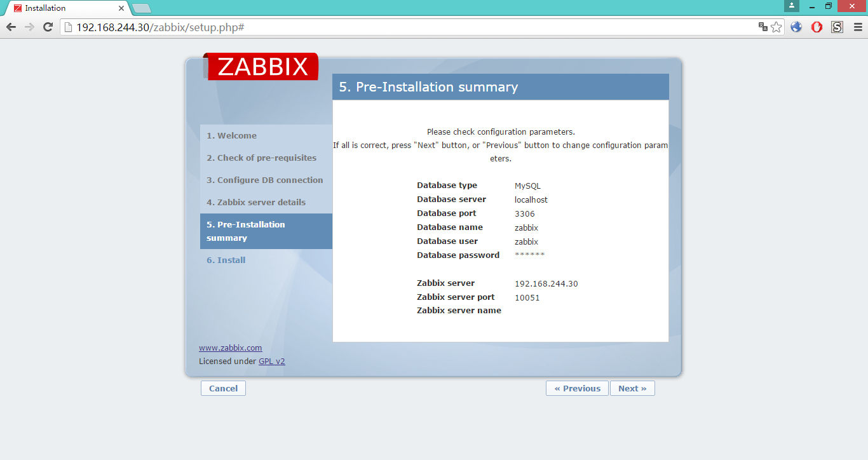Open the GPL v2 license link
This screenshot has width=868, height=460.
point(271,361)
